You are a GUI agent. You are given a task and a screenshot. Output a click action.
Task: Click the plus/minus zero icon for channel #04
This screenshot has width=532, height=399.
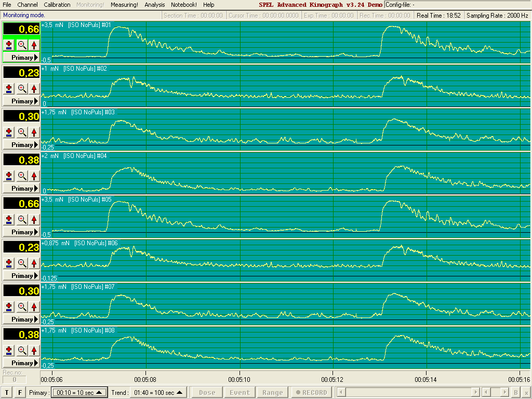[9, 176]
